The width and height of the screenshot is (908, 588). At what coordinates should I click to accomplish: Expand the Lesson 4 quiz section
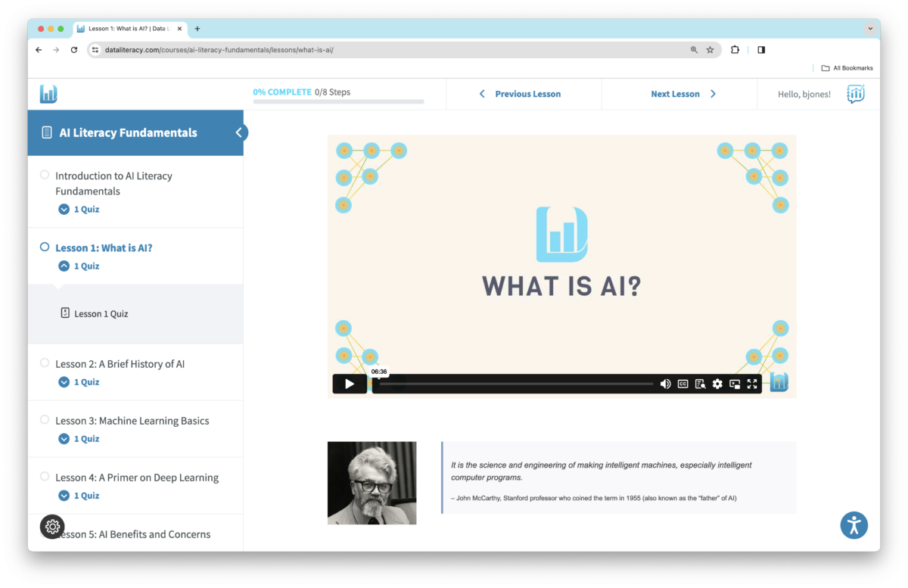(x=64, y=495)
